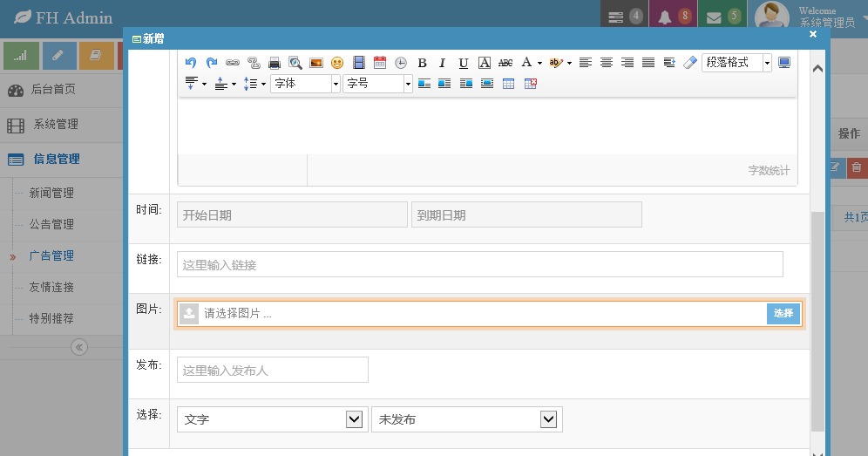
Task: Open the highlight color dropdown arrow
Action: click(x=570, y=63)
